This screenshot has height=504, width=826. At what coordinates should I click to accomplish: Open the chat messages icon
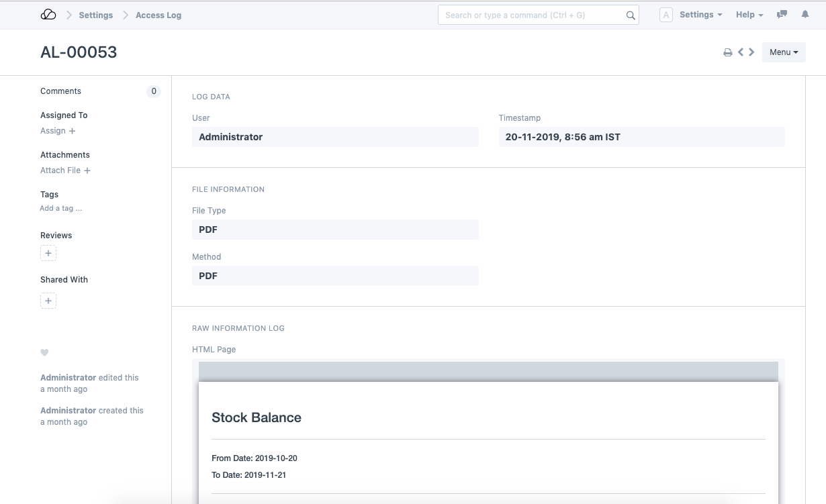click(782, 15)
